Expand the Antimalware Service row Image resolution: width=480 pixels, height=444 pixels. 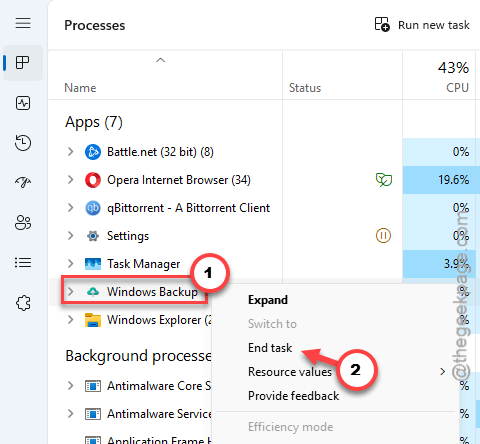(70, 414)
